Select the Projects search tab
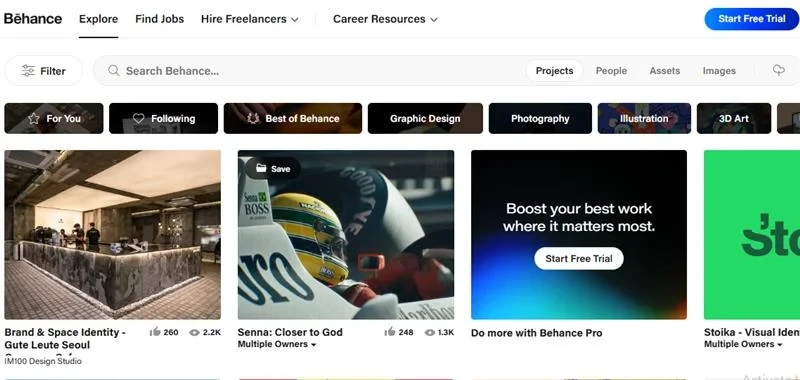 (554, 71)
